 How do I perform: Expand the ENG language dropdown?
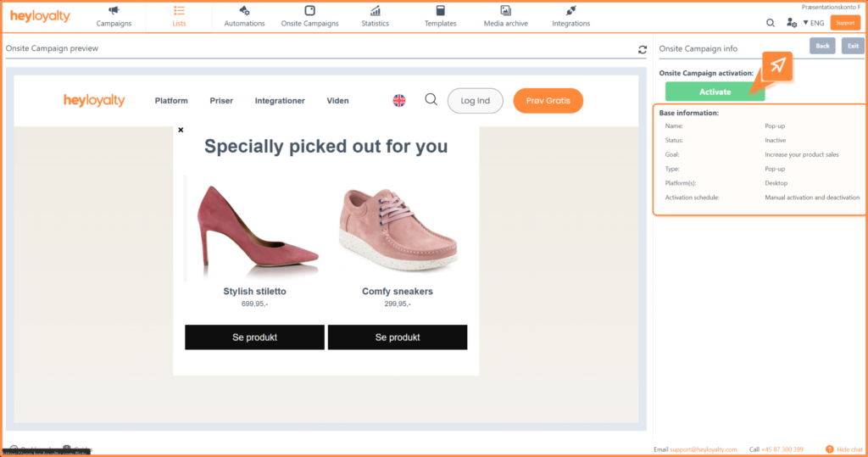[814, 23]
